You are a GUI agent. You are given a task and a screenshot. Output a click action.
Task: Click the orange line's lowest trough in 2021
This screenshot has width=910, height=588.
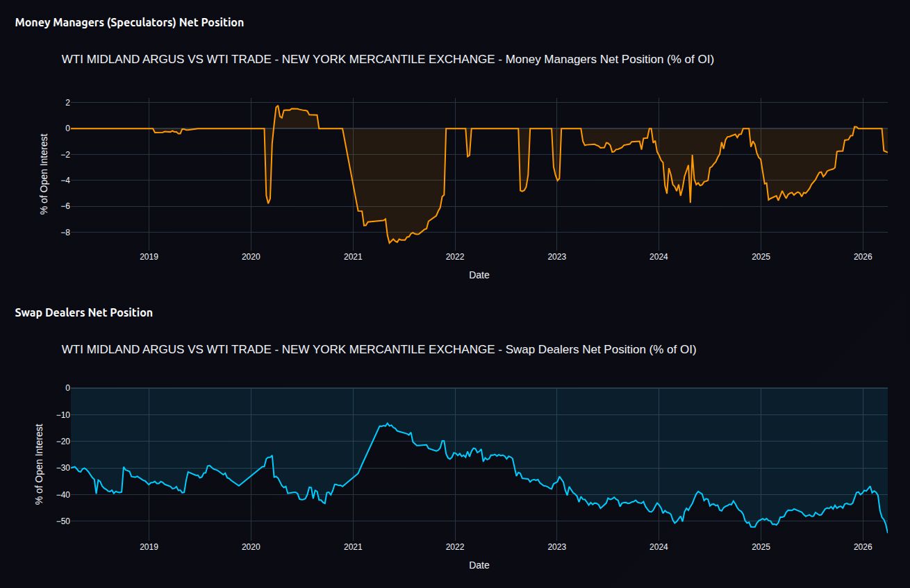[390, 243]
